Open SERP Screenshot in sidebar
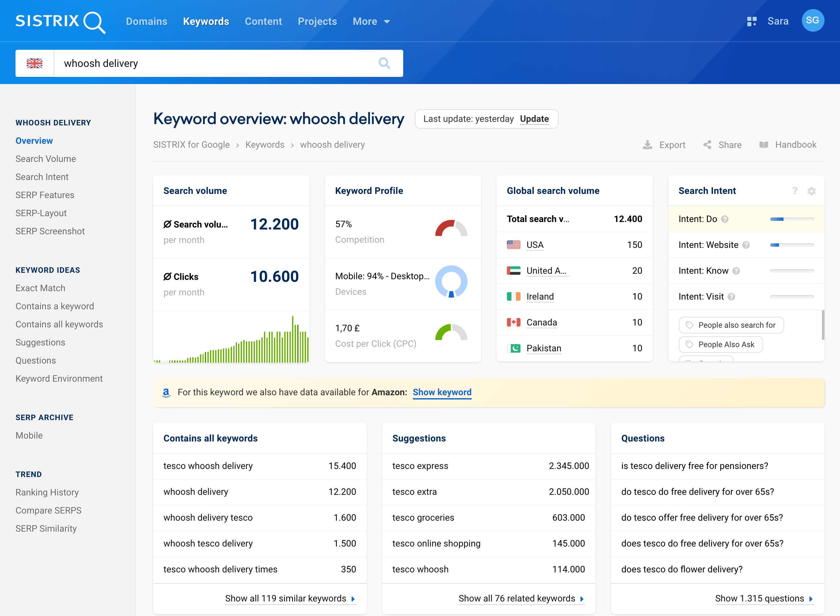This screenshot has height=616, width=840. [x=50, y=231]
